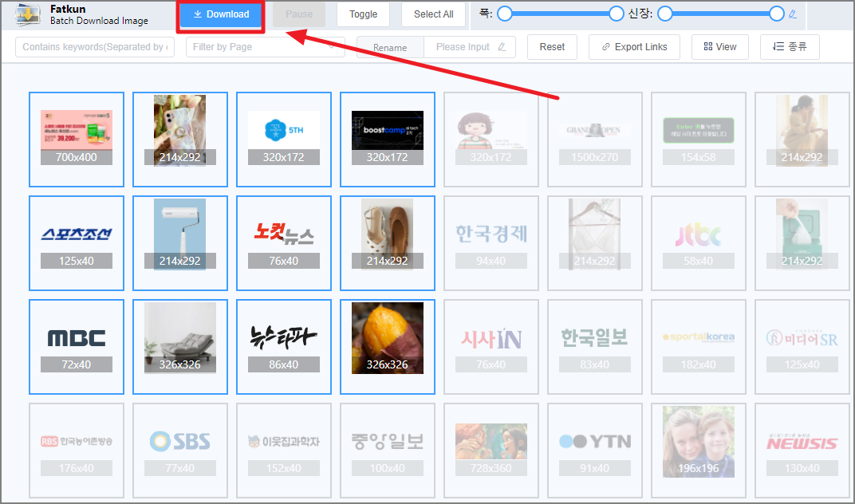Select the 미디어SR 125x40 logo thumbnail
Screen dimensions: 855x504
[x=802, y=347]
